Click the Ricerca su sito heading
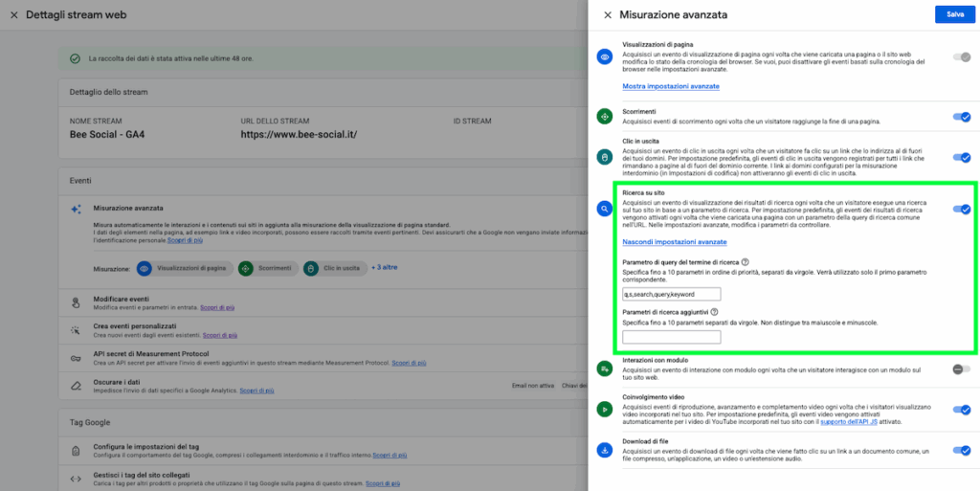The height and width of the screenshot is (491, 980). tap(642, 193)
